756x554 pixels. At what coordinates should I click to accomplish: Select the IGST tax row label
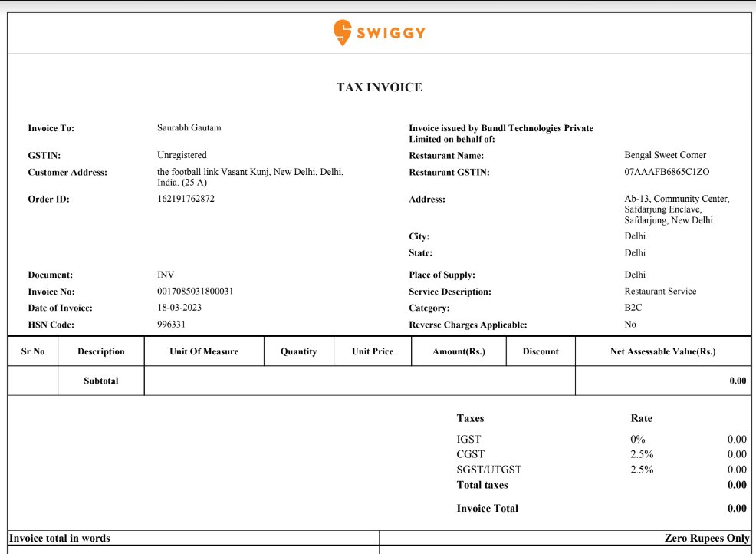coord(468,439)
